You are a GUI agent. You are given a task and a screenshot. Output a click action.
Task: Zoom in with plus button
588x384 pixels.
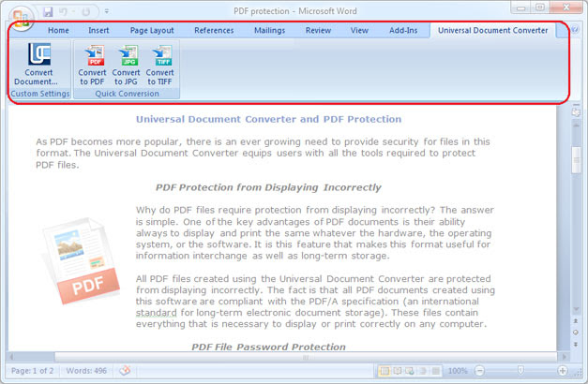click(x=562, y=371)
